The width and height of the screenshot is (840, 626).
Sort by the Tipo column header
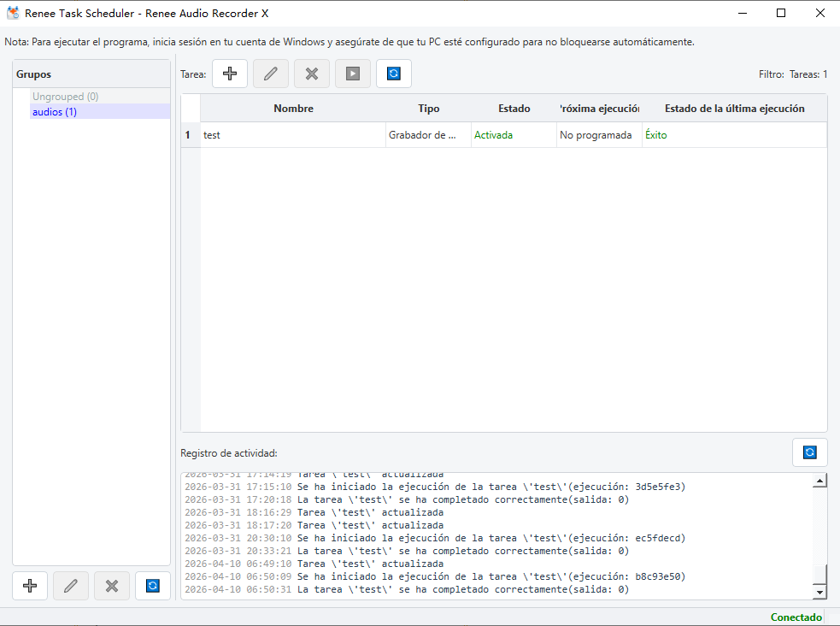429,109
